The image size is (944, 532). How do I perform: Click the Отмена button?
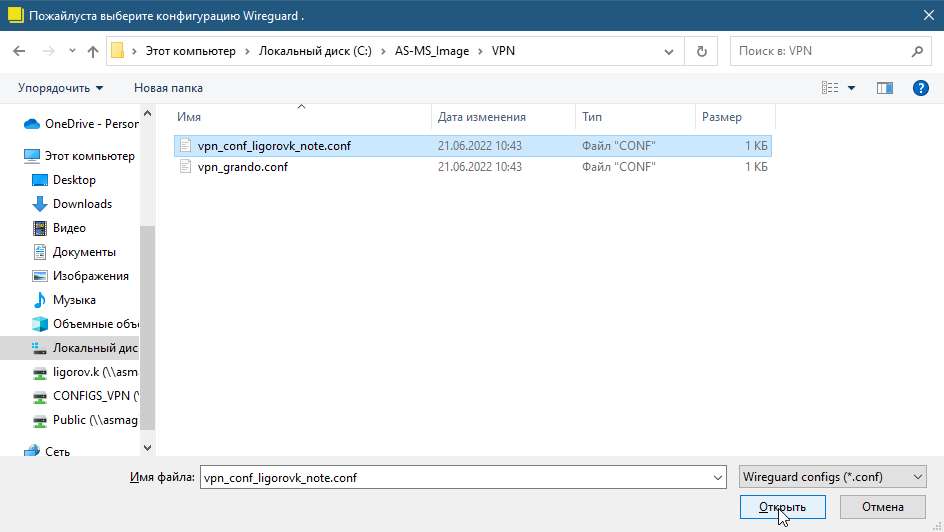coord(883,507)
